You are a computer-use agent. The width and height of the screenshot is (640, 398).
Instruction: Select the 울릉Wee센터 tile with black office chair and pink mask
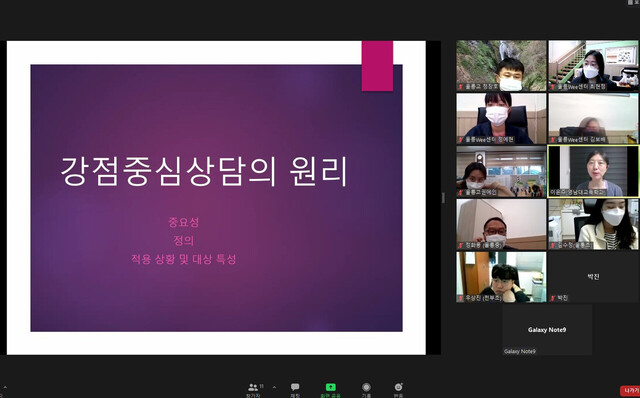501,118
